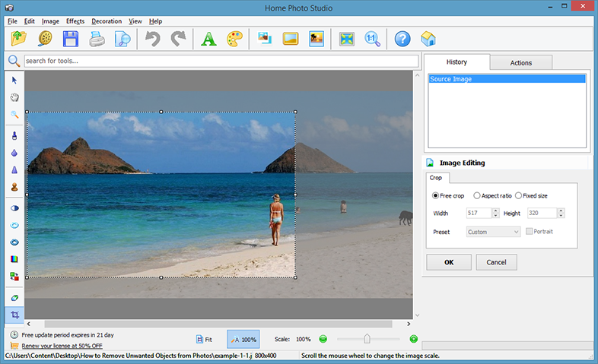Select the arrow pointer tool
Viewport: 598px width, 364px height.
coord(14,81)
